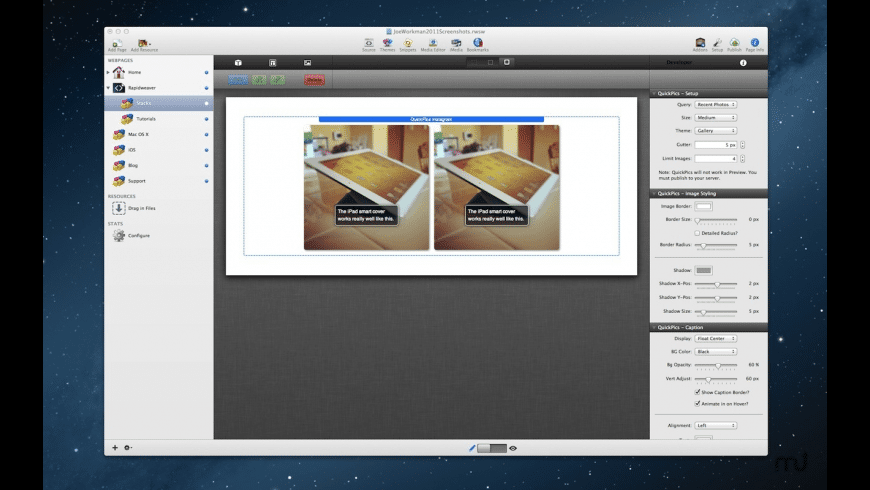Click the red Delete stack button
This screenshot has width=870, height=490.
pyautogui.click(x=314, y=80)
